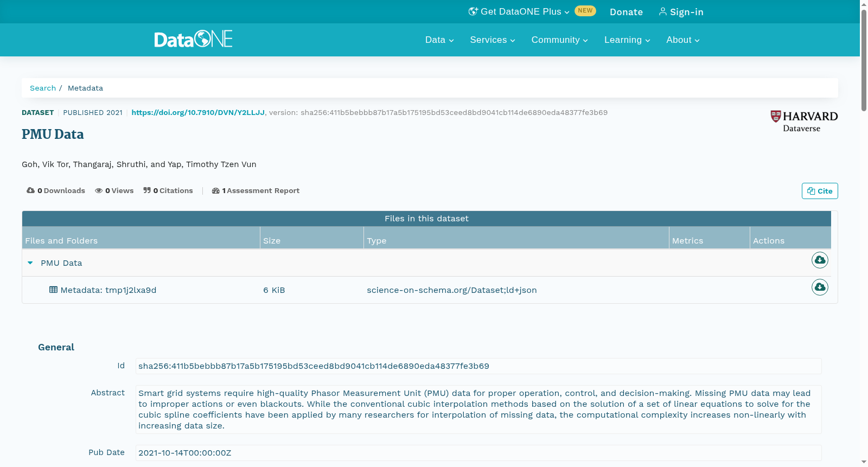Open the 1 Assessment Report link

tap(256, 190)
